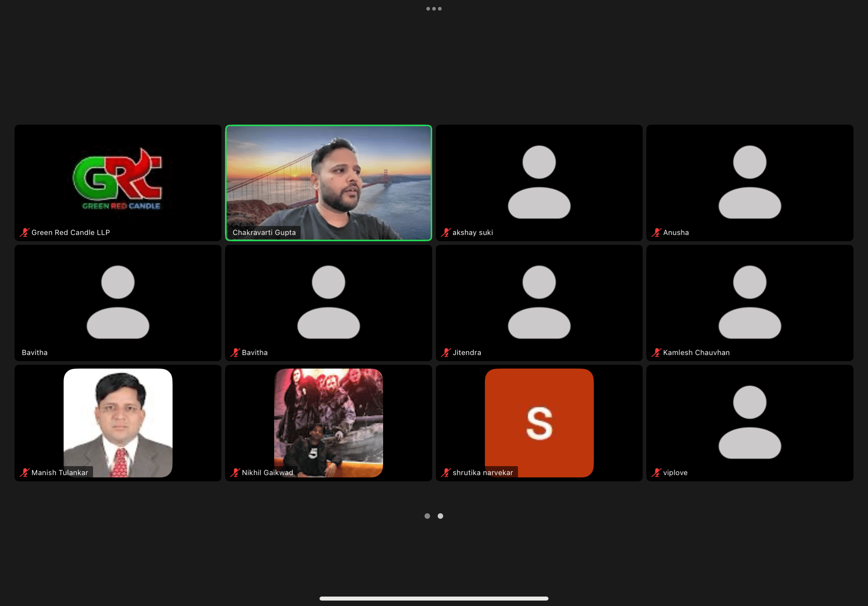Click muted mic icon beside Nikhil Gaikwad
The height and width of the screenshot is (606, 868).
tap(235, 472)
